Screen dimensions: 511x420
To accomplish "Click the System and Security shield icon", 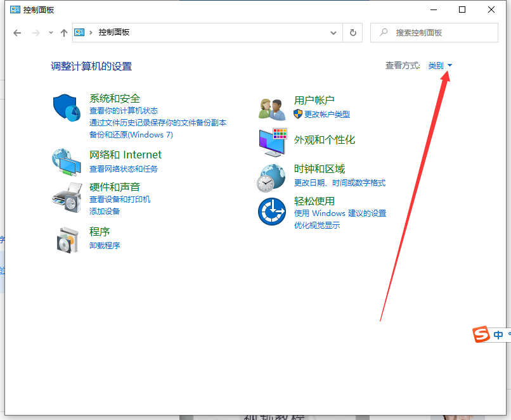I will pyautogui.click(x=67, y=109).
